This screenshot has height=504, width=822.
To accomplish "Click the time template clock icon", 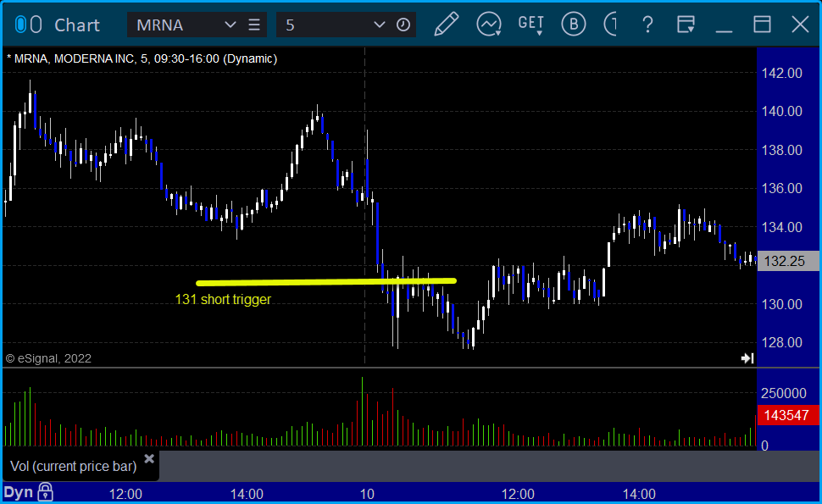I will (x=403, y=25).
